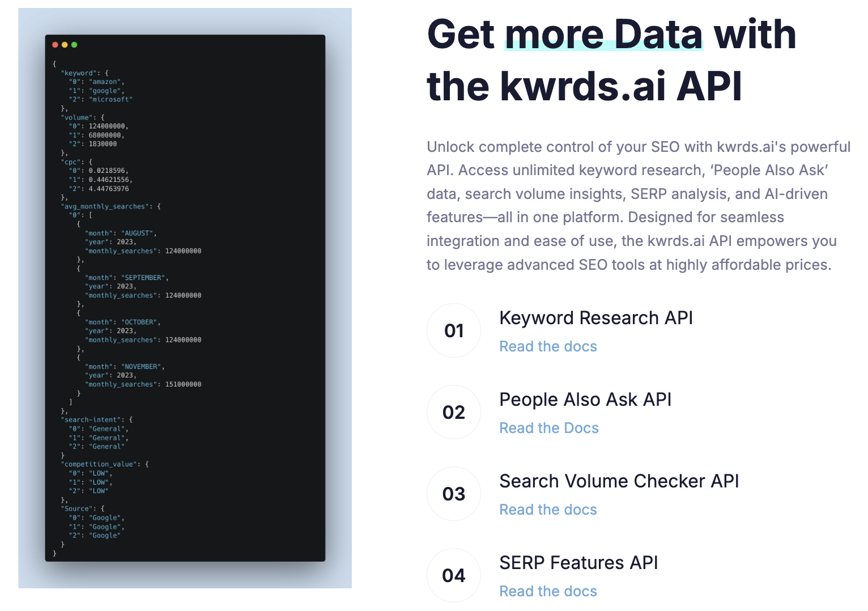868x611 pixels.
Task: Click the red dot in the code window
Action: (x=55, y=45)
